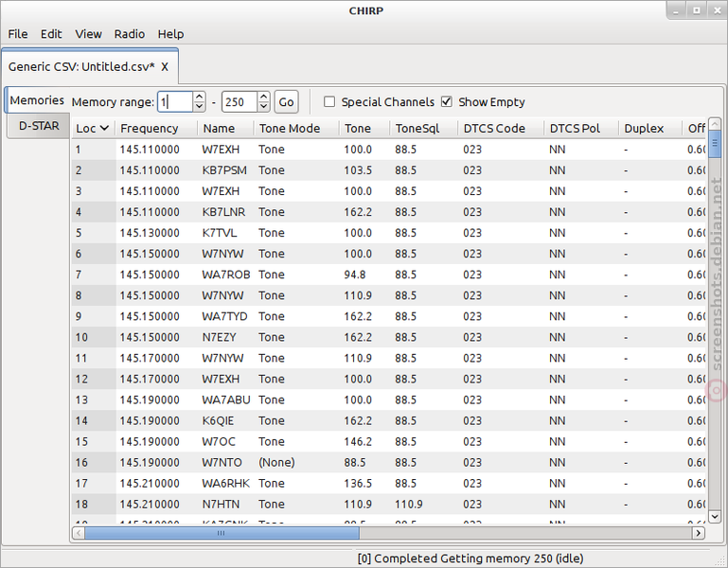This screenshot has width=728, height=568.
Task: Click the vertical scrollbar thumb
Action: [715, 144]
